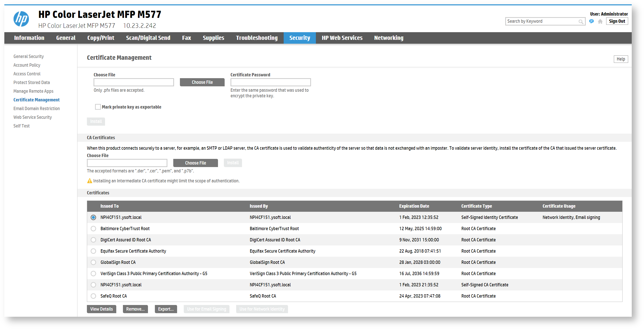Click 'Network Identity, Email signing' usage cell

click(571, 217)
